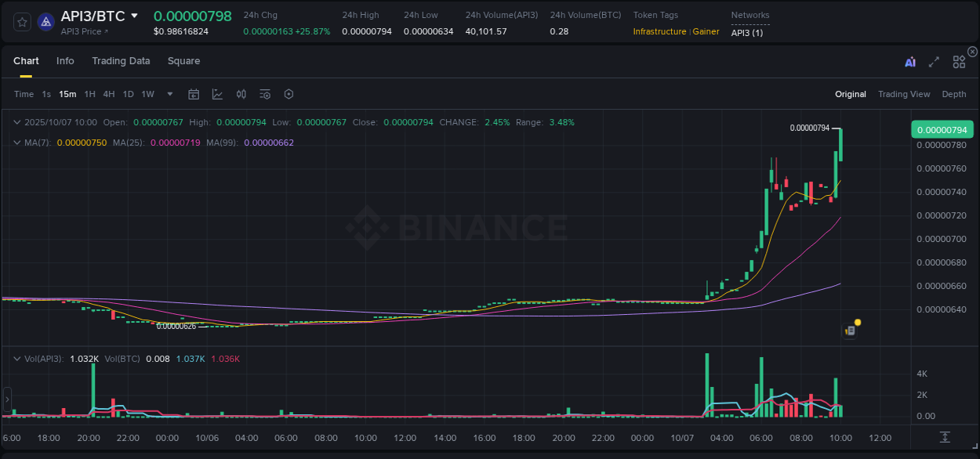Select a date range with the calendar icon
Image resolution: width=980 pixels, height=459 pixels.
tap(194, 94)
